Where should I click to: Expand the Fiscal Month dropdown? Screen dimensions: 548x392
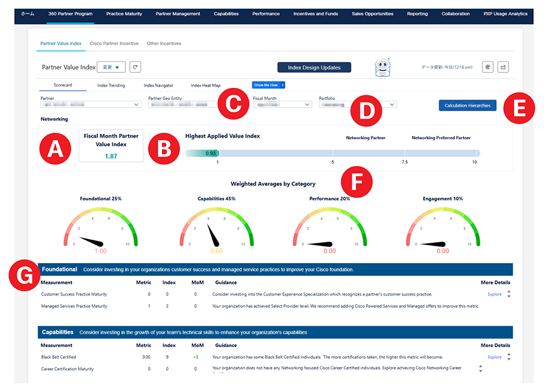click(x=282, y=104)
